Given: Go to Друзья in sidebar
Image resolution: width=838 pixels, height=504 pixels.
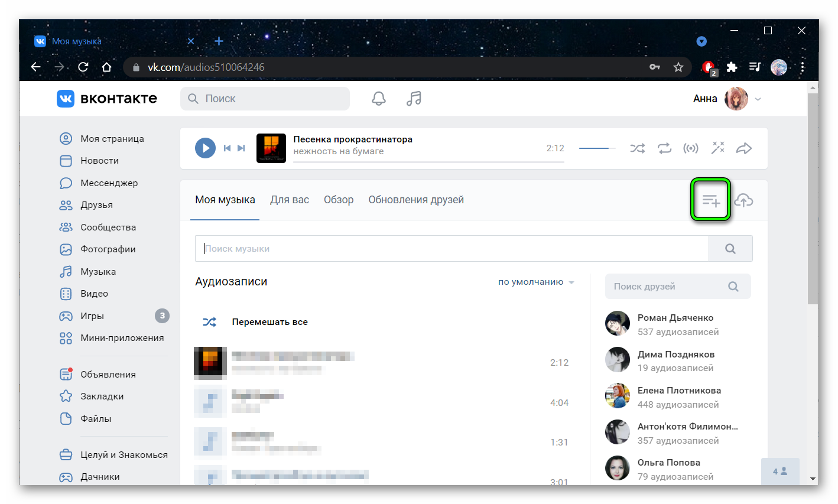Looking at the screenshot, I should [86, 205].
